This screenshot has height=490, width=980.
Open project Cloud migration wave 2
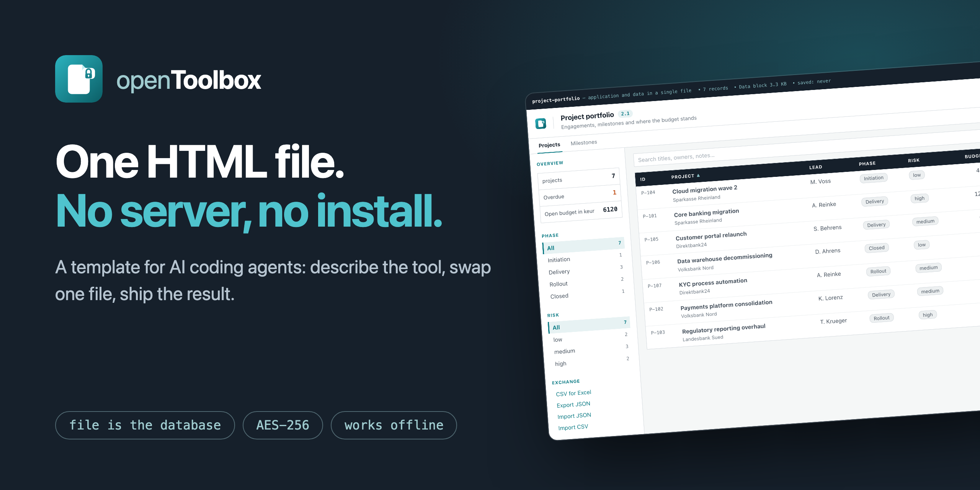[705, 189]
